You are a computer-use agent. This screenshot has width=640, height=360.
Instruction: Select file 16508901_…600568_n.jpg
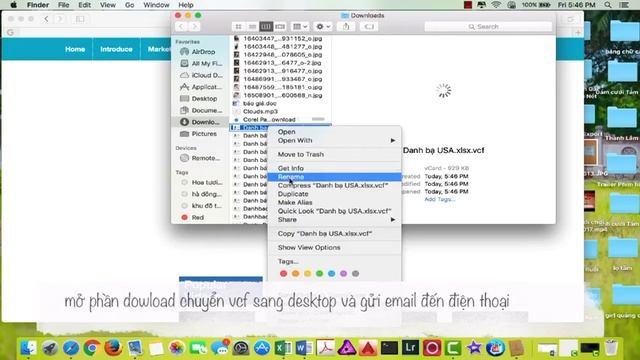[x=282, y=95]
